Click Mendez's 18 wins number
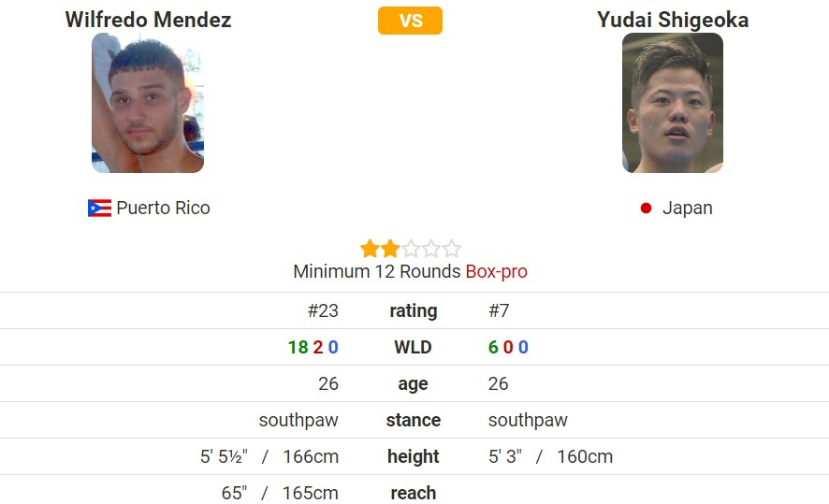The height and width of the screenshot is (504, 829). click(x=298, y=347)
